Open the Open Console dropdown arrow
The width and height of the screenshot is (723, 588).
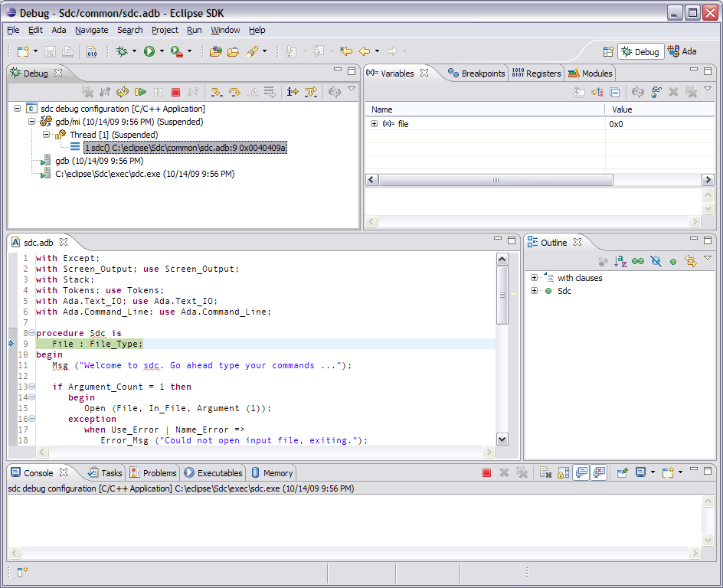coord(681,472)
